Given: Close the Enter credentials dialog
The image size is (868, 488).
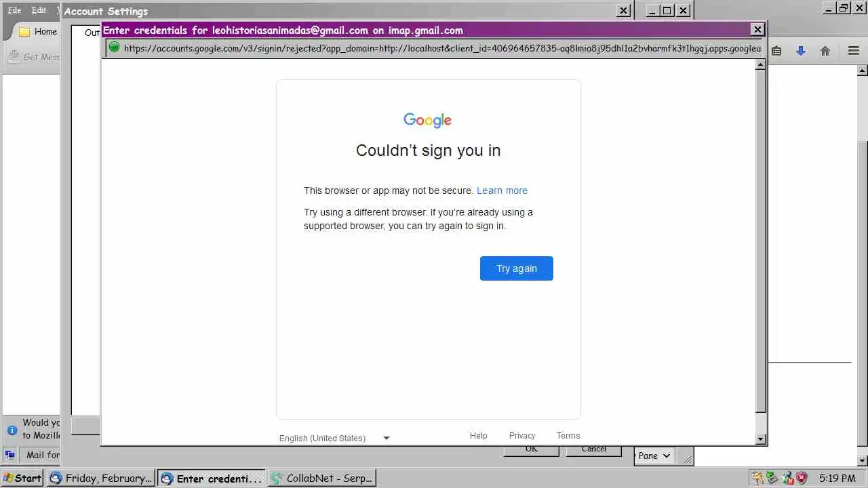Looking at the screenshot, I should (x=757, y=29).
